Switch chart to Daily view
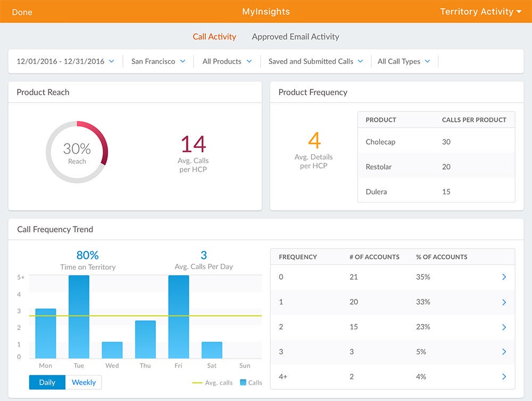 pos(47,382)
